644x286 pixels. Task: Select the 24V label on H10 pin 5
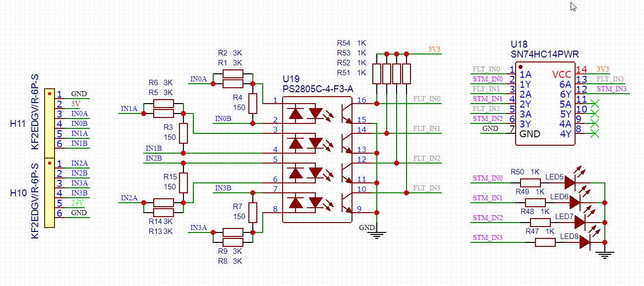pos(78,203)
